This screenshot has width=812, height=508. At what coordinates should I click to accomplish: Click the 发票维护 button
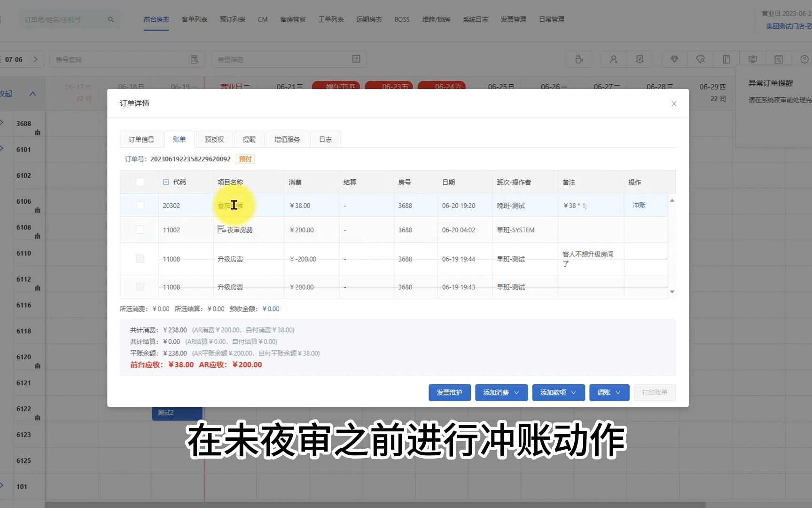click(x=450, y=392)
